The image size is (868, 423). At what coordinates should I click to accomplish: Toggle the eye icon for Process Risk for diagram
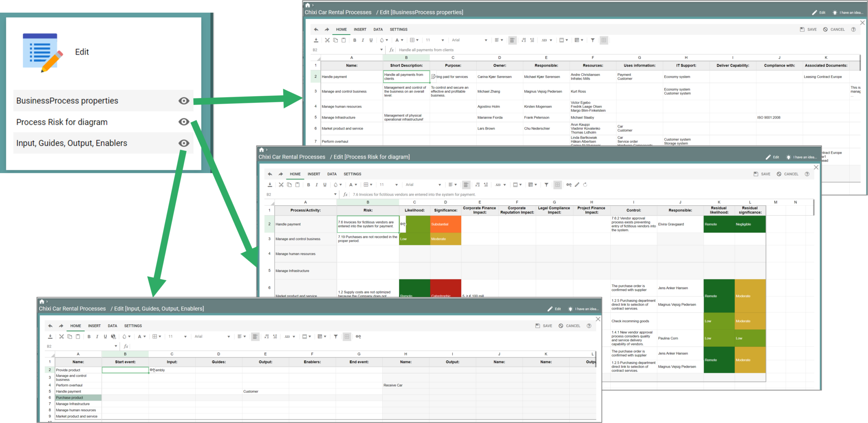click(x=184, y=122)
